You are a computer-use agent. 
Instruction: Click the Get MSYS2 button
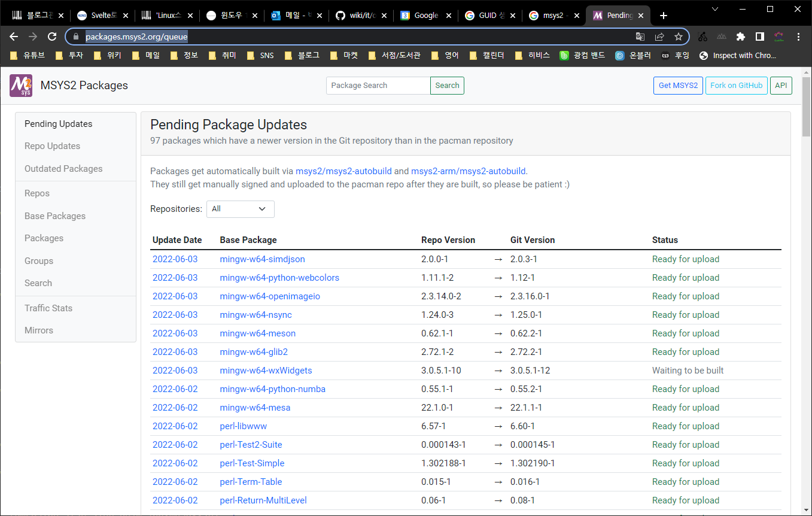pyautogui.click(x=678, y=86)
